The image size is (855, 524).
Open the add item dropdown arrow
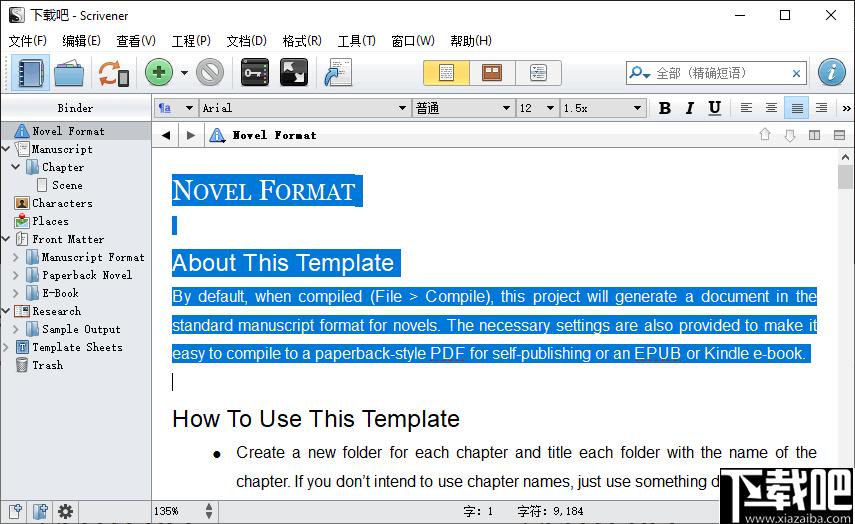[184, 73]
